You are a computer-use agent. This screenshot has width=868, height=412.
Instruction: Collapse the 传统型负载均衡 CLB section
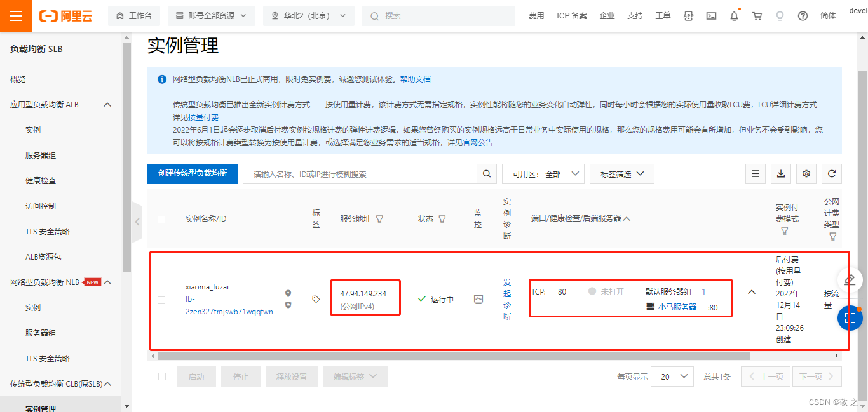coord(107,384)
